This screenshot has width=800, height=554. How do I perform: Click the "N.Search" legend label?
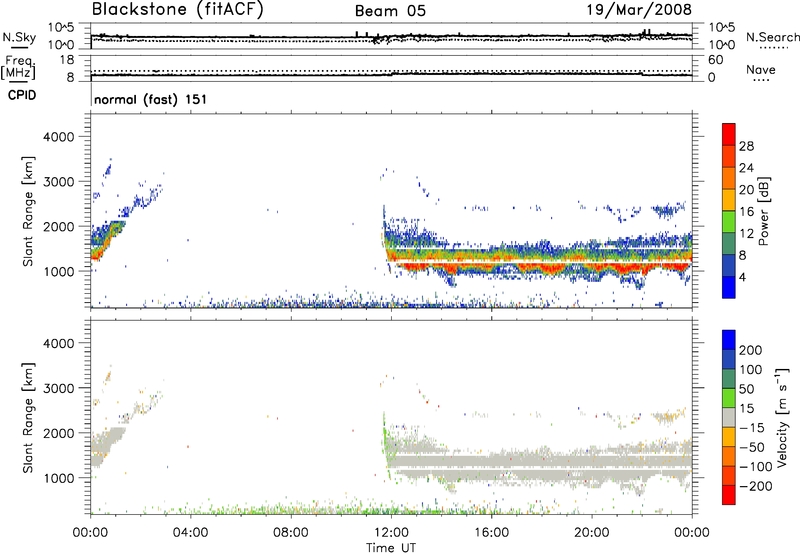(x=772, y=37)
